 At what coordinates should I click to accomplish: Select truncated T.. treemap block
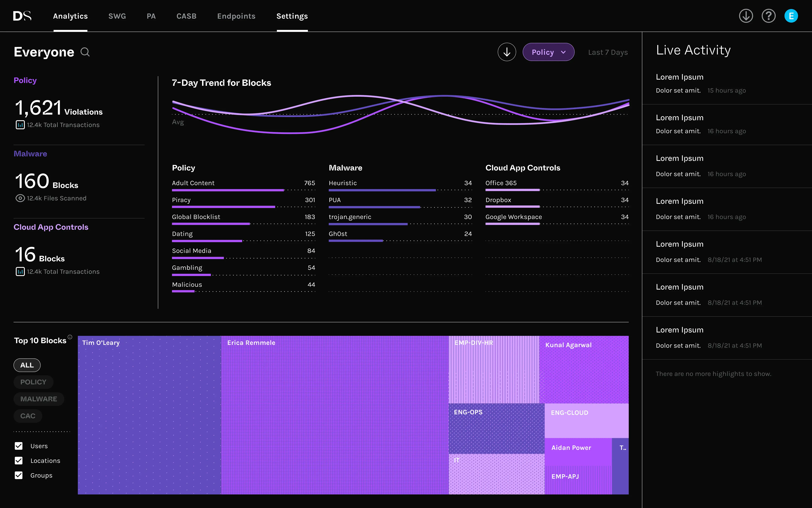click(x=620, y=466)
